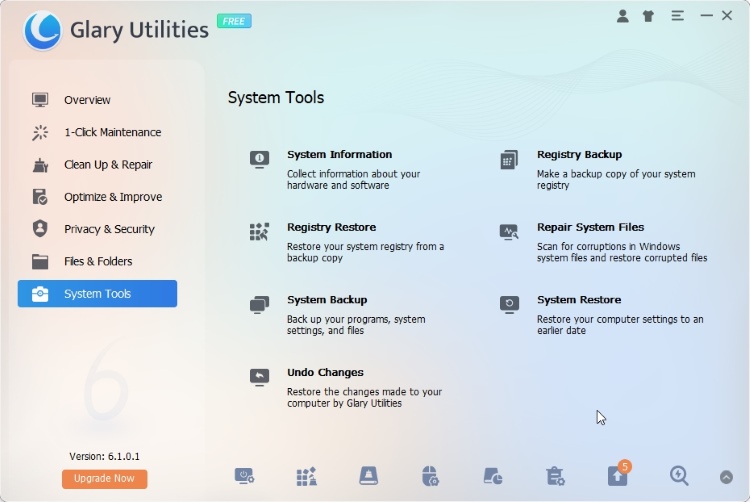
Task: Click the clipboard-with-gear icon in bottom bar
Action: coord(555,477)
